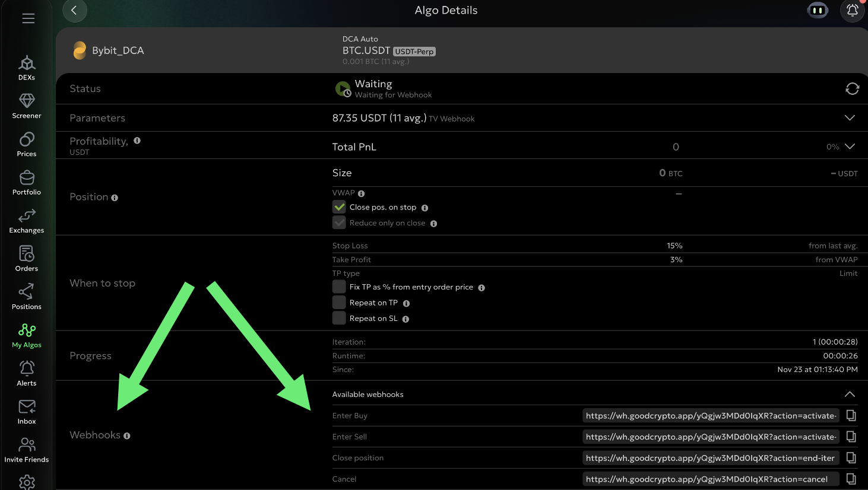Click the robot assistant icon
This screenshot has width=868, height=490.
[x=818, y=11]
